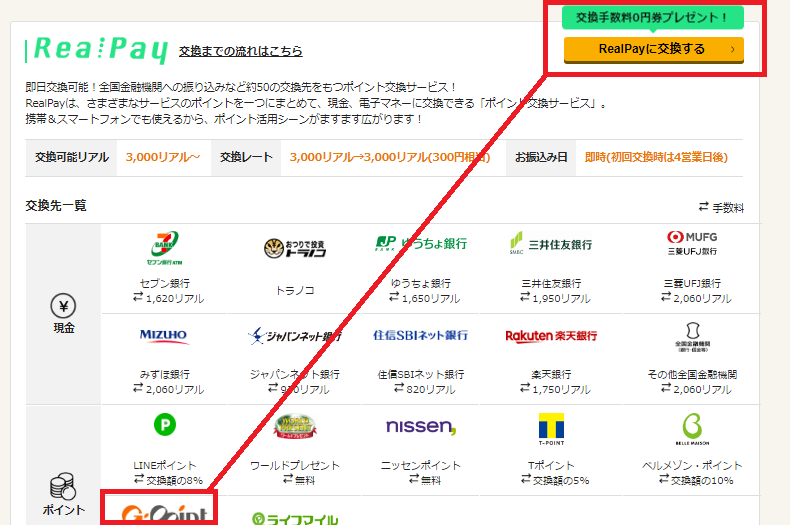Screen dimensions: 790x525
Task: Click the Tポイント name label
Action: click(x=551, y=465)
